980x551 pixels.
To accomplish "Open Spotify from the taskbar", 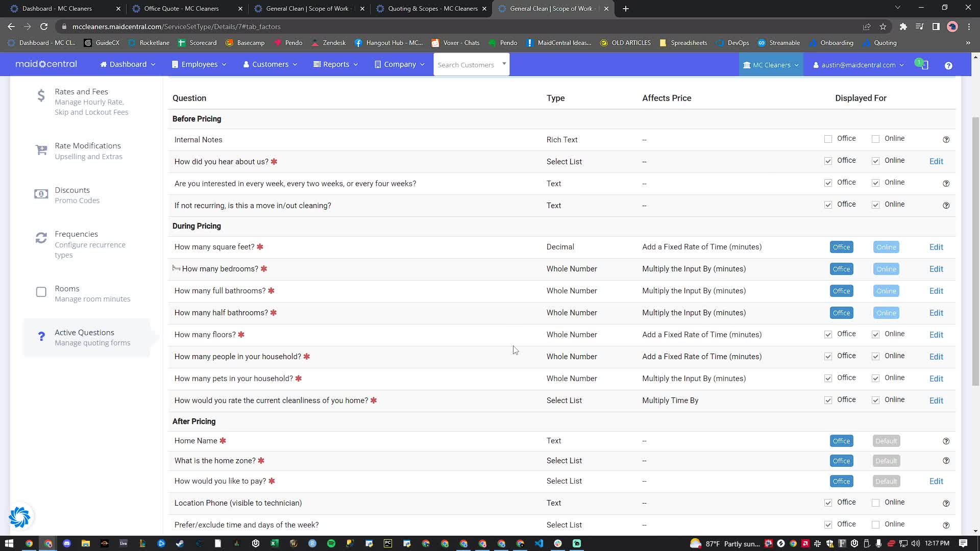I will pos(331,543).
